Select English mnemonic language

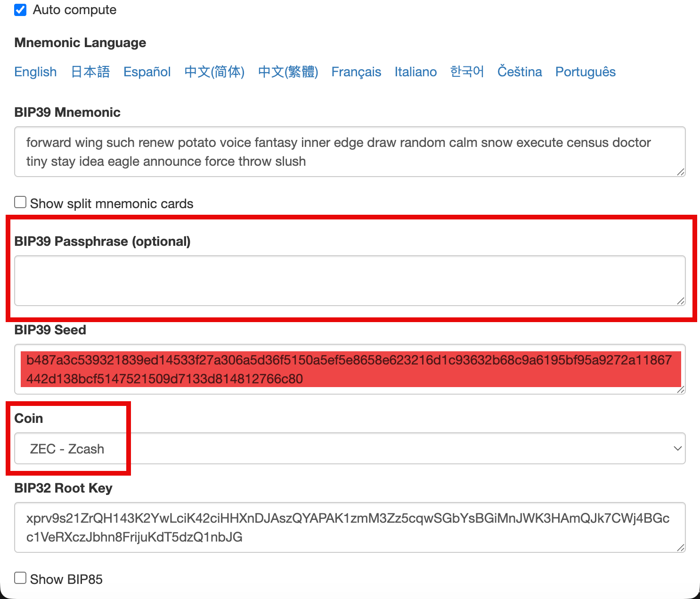tap(35, 72)
